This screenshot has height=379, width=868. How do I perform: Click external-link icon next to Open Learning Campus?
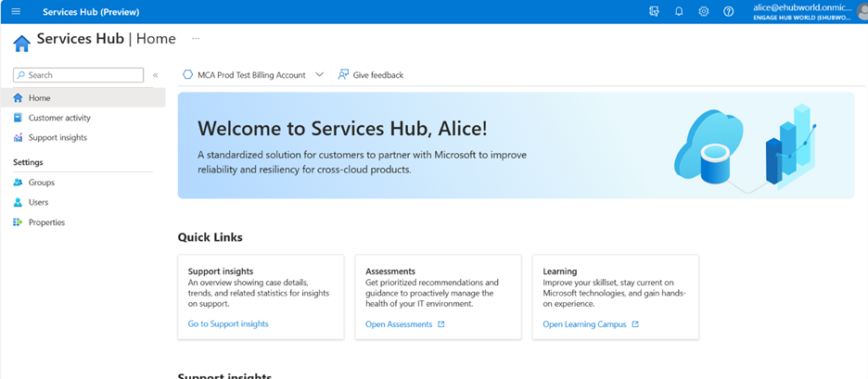(635, 324)
